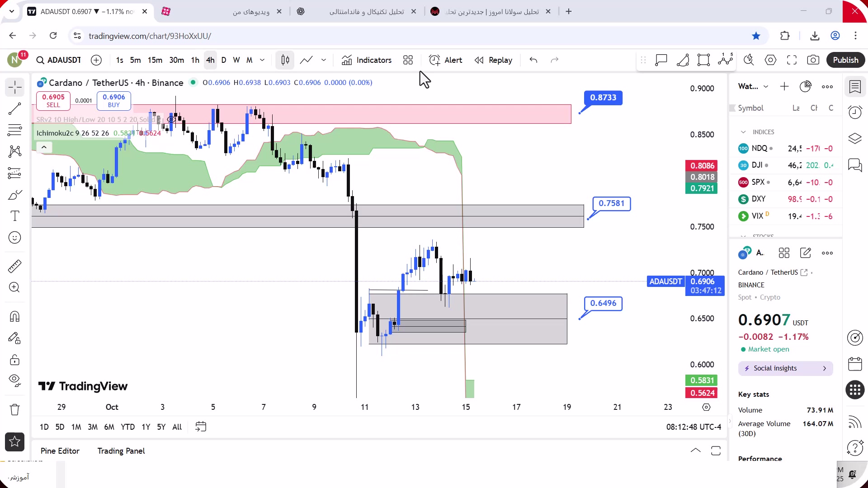Maximize the bottom panel
Viewport: 868px width, 488px height.
tap(716, 450)
